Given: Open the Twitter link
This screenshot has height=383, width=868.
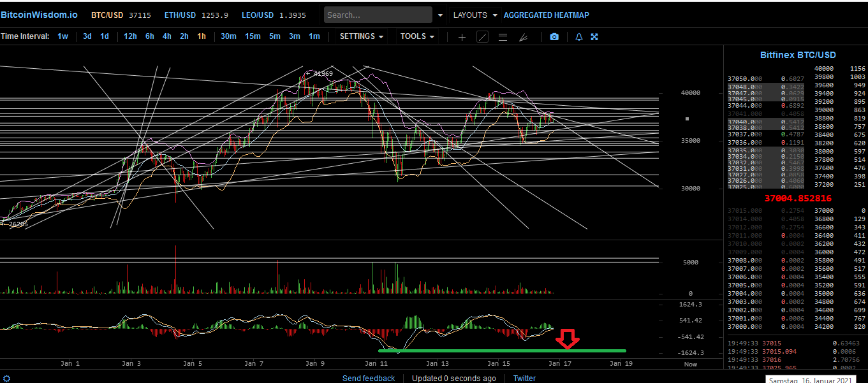Looking at the screenshot, I should point(524,379).
